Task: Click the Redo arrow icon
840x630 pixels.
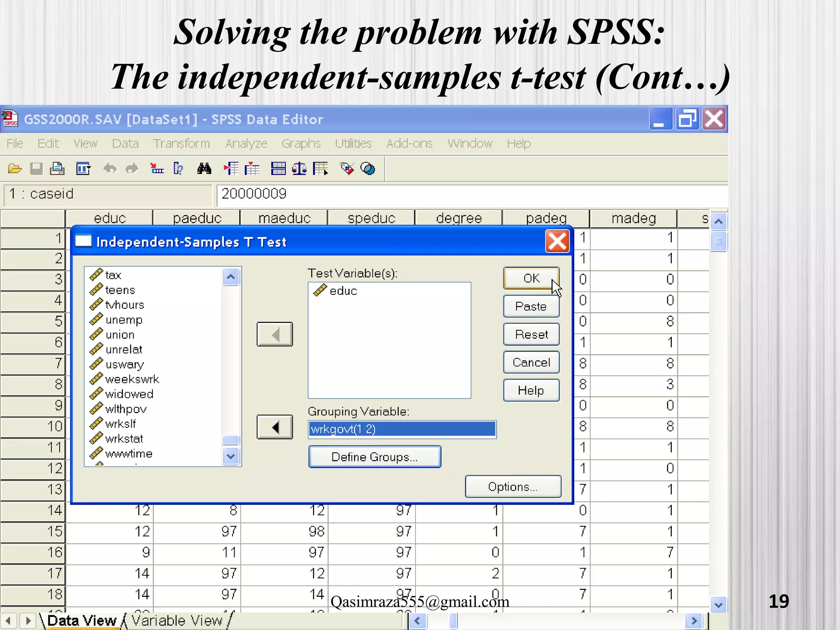Action: point(132,169)
